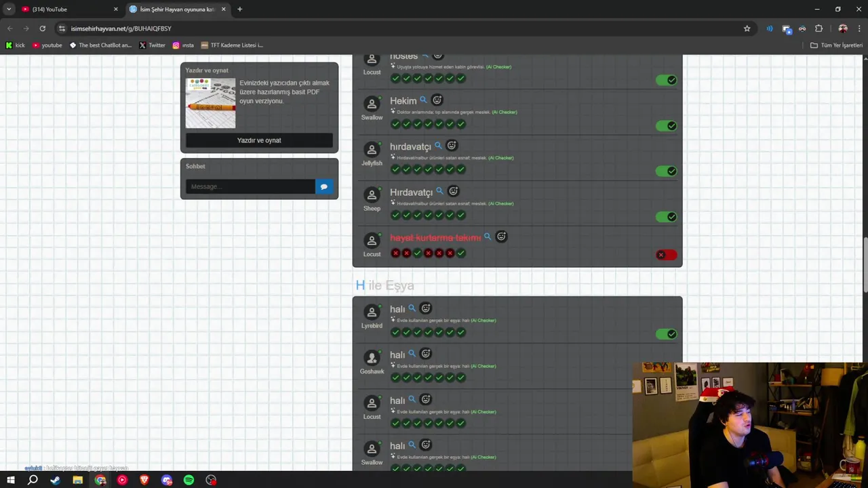Open File Explorer from taskbar
This screenshot has width=868, height=488.
click(77, 480)
